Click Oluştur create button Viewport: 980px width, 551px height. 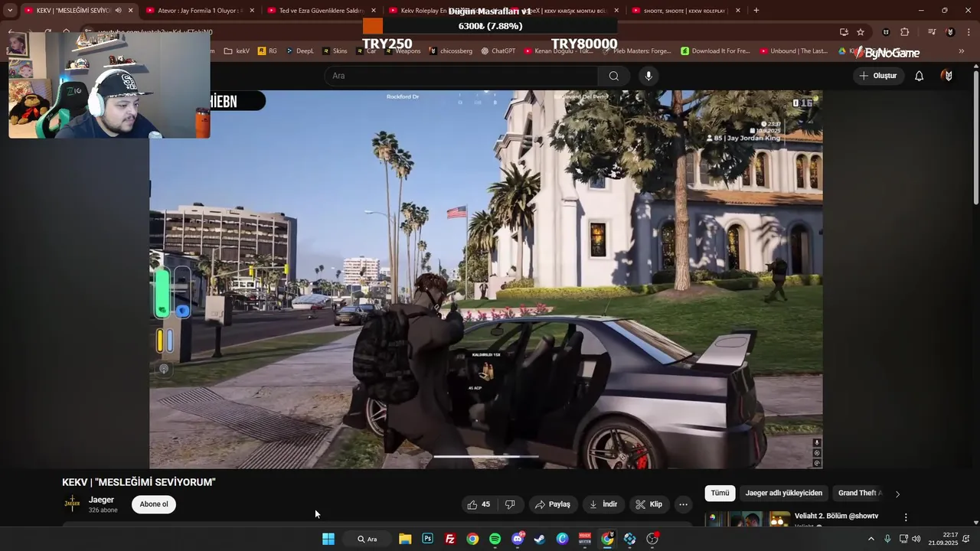[x=877, y=76]
